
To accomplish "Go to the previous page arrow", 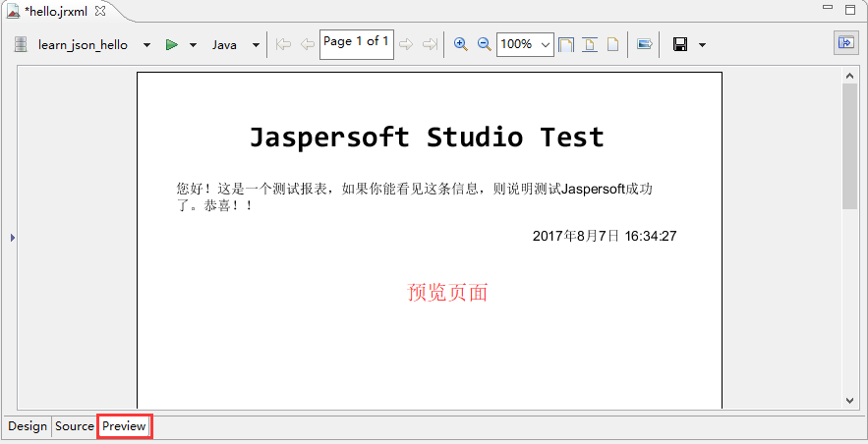I will tap(308, 44).
